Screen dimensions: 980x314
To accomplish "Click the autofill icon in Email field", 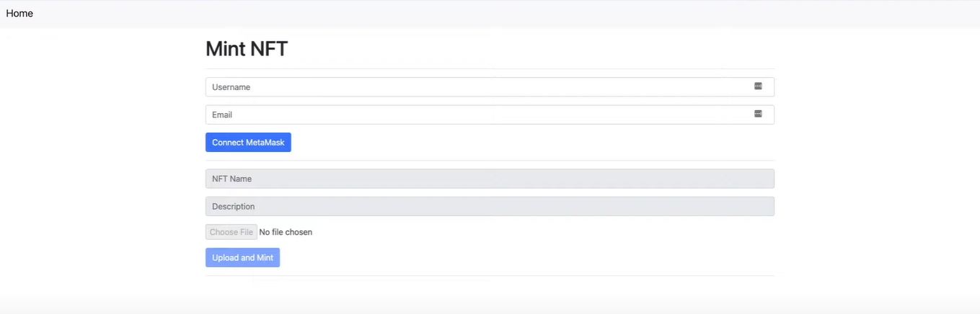I will [758, 114].
